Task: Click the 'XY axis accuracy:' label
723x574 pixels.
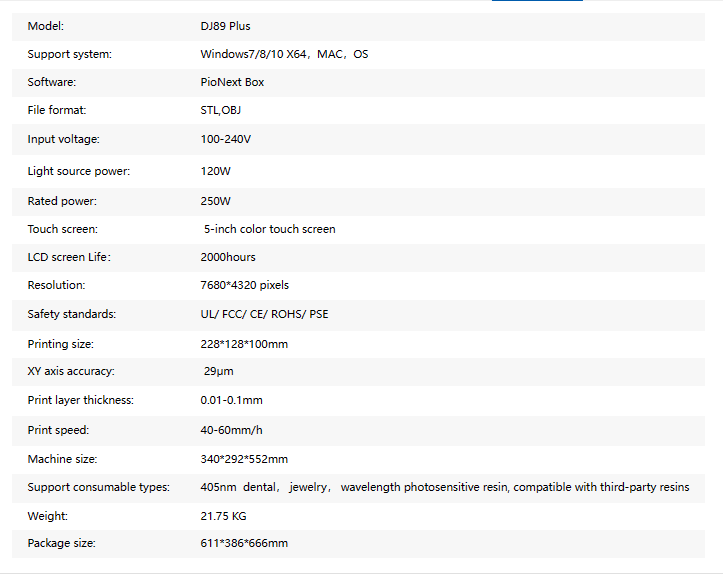Action: tap(71, 371)
